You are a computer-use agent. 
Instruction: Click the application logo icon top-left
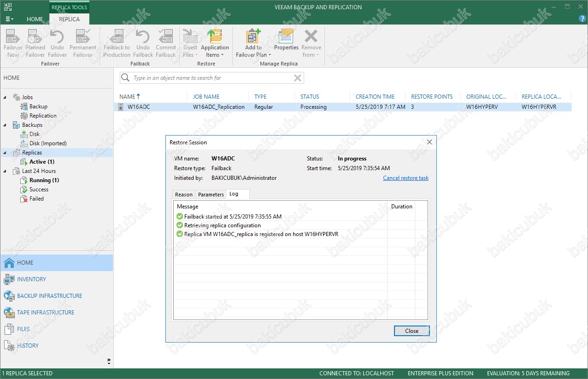(8, 6)
